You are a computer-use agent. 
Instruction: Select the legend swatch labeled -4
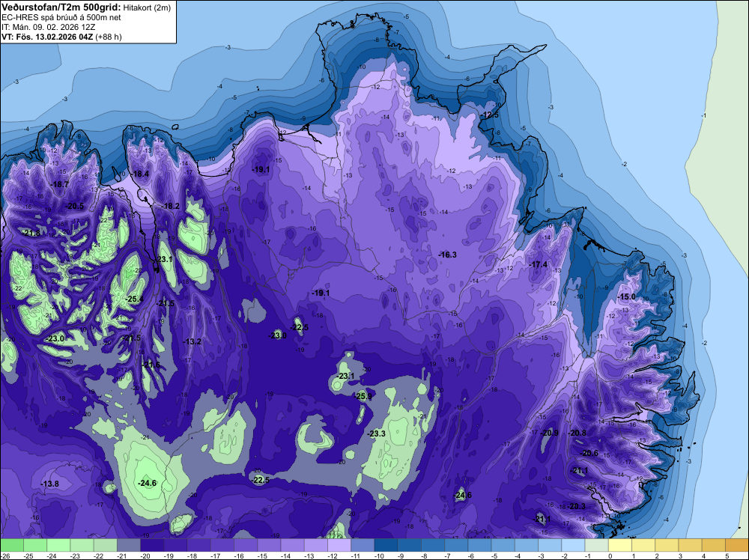point(527,545)
